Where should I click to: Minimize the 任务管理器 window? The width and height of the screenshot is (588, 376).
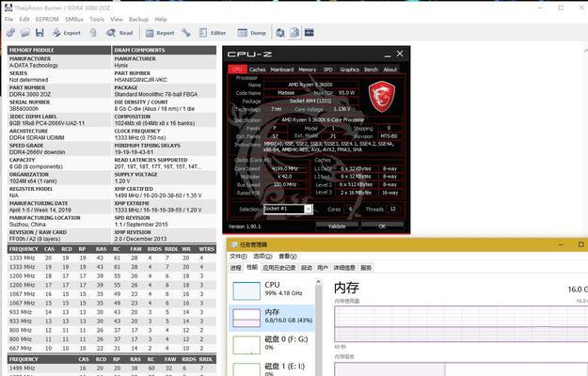561,244
